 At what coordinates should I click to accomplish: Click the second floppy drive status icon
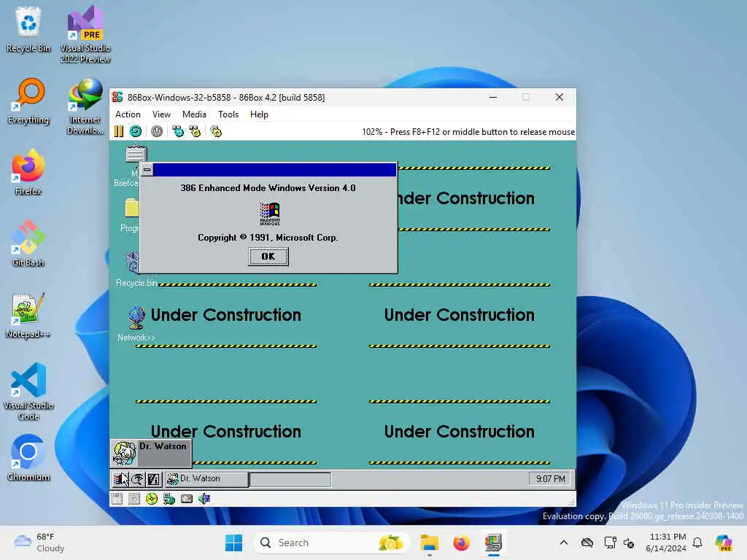click(134, 499)
